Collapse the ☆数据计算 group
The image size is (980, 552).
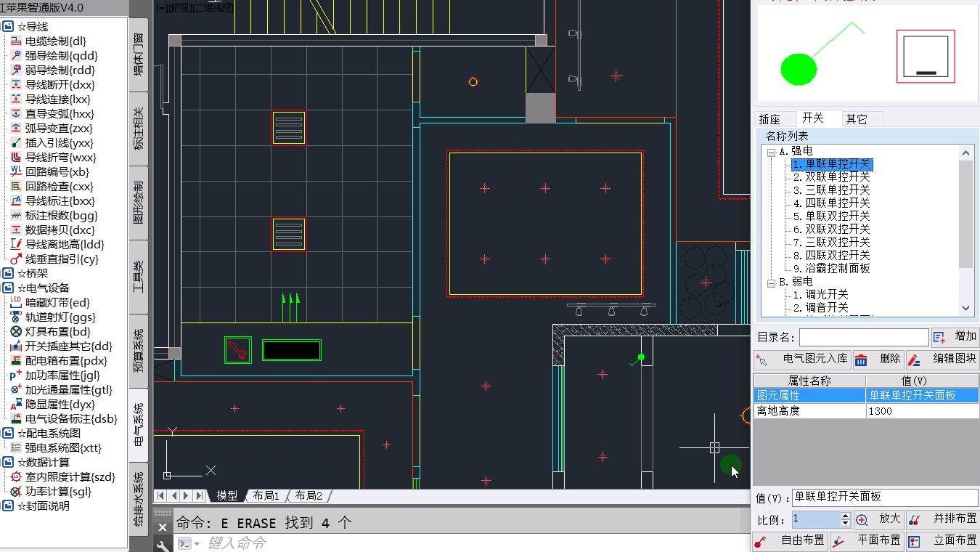point(8,463)
